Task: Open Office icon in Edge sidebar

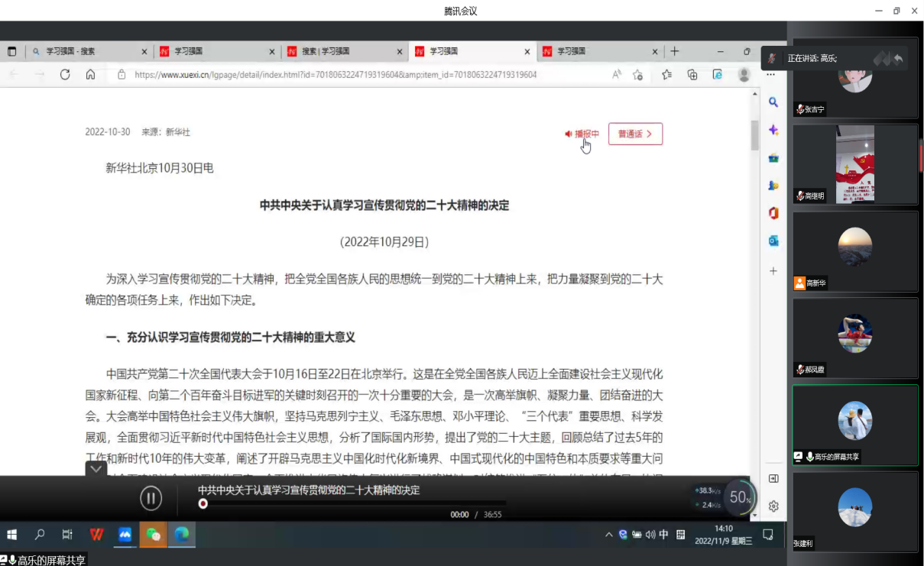Action: tap(773, 213)
